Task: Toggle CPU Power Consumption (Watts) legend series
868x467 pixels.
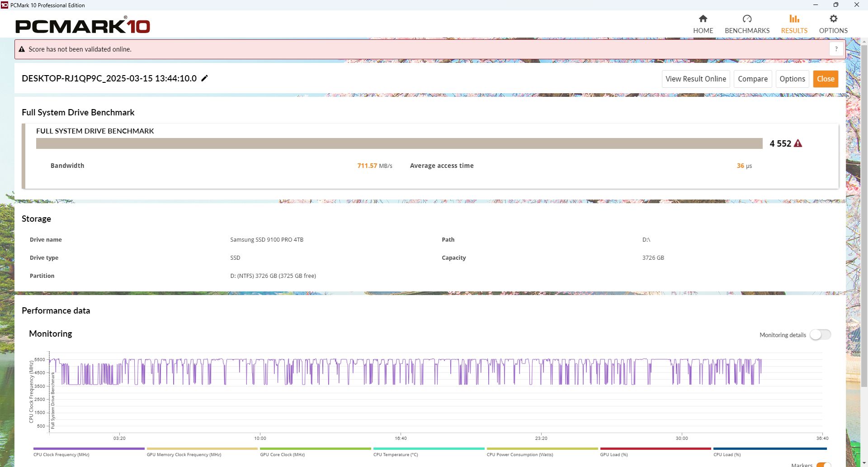Action: click(542, 452)
